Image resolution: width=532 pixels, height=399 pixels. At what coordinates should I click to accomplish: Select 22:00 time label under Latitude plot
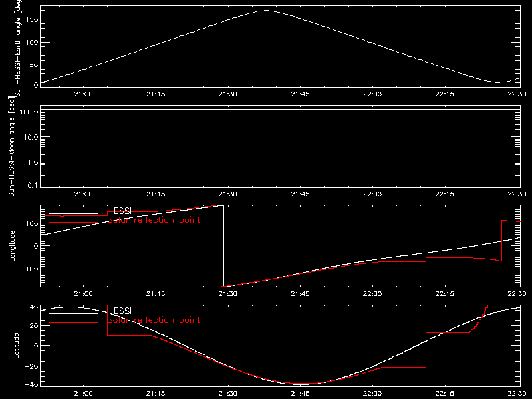tap(372, 393)
